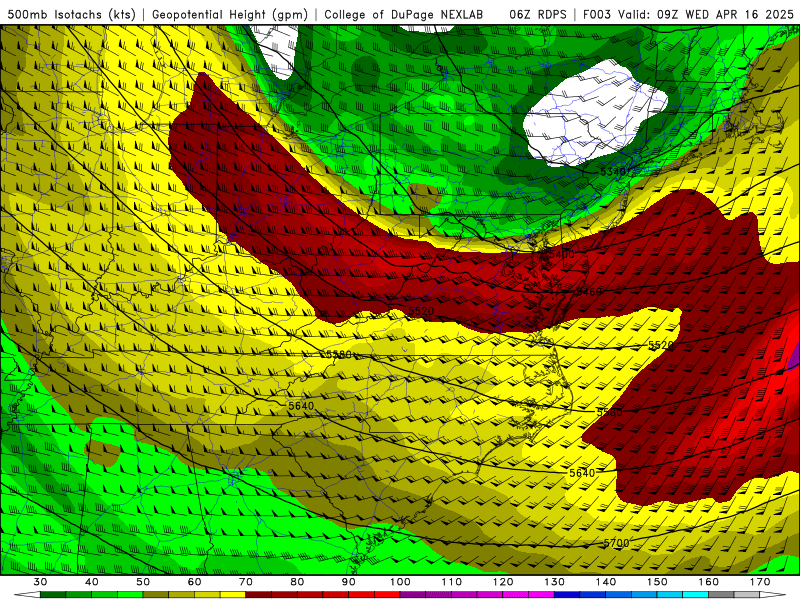Click the 140 knot legend label
800x600 pixels.
click(x=606, y=582)
